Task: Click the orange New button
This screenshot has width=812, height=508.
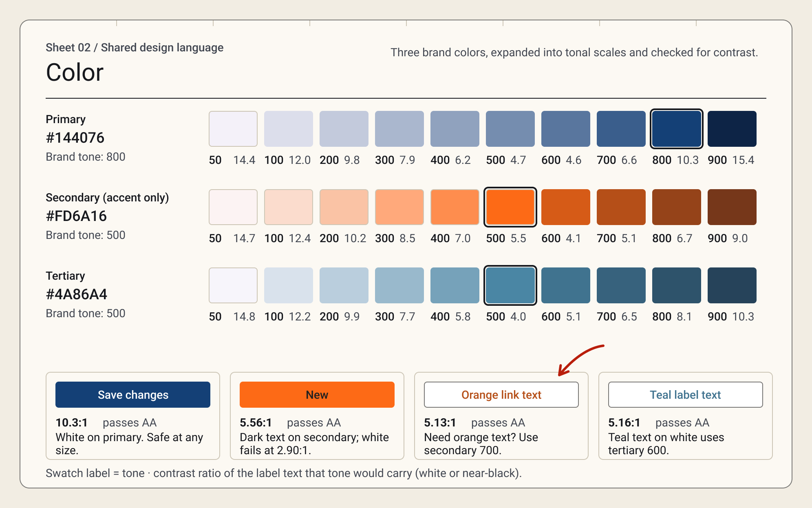Action: click(x=317, y=395)
